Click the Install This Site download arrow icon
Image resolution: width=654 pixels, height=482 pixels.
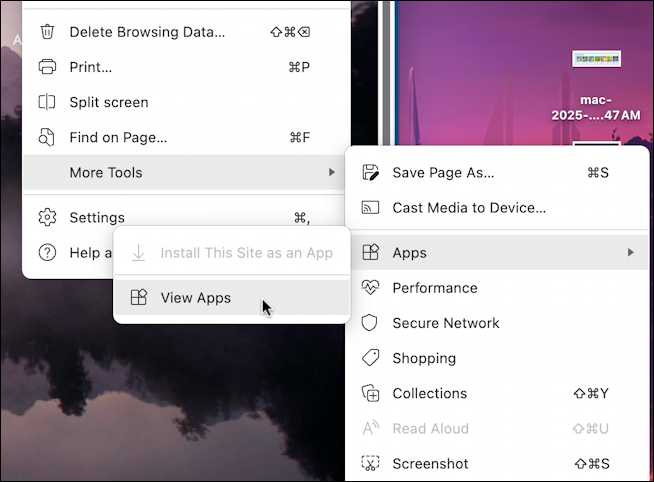tap(138, 252)
